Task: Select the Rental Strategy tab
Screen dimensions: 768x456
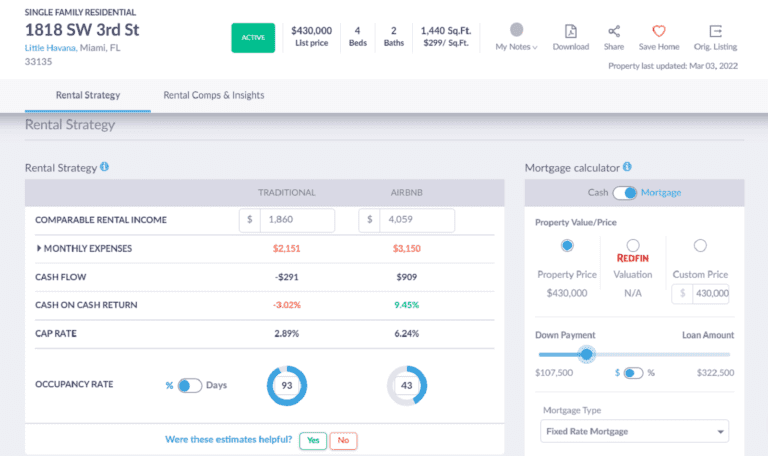Action: pyautogui.click(x=87, y=95)
